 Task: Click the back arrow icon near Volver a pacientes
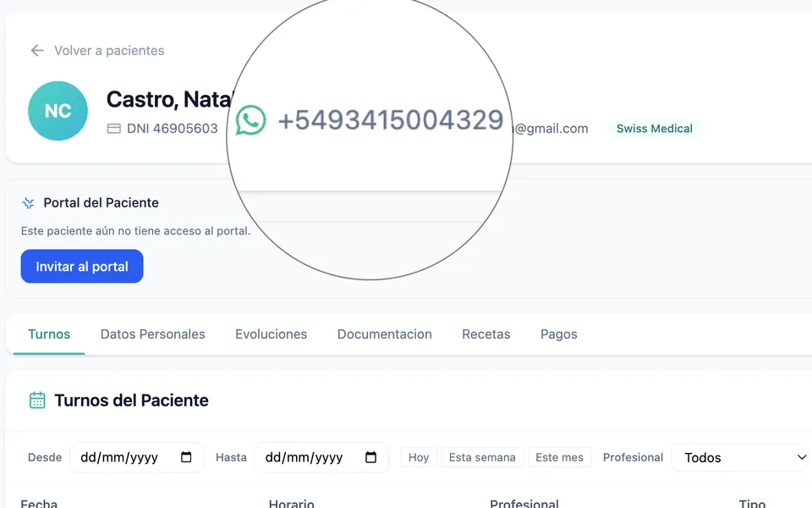(x=36, y=50)
